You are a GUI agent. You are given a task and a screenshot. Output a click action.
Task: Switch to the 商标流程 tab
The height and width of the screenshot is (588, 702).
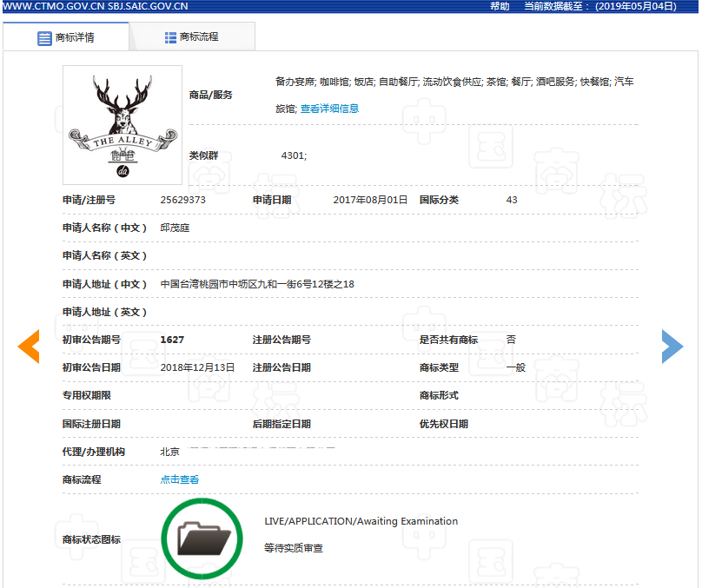(192, 36)
